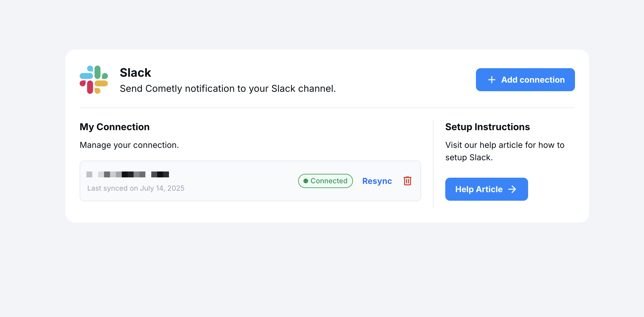Click the blurred connection name
Viewport: 644px width, 317px height.
coord(128,174)
